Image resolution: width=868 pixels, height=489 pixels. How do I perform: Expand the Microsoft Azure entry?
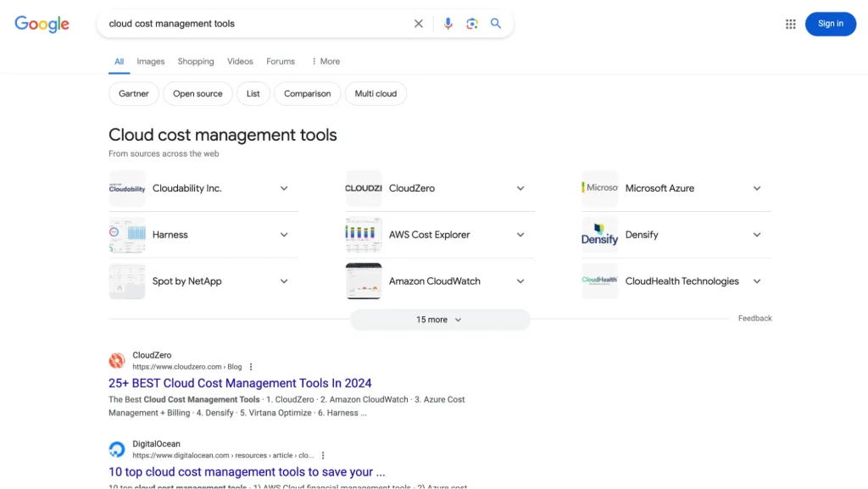click(756, 188)
